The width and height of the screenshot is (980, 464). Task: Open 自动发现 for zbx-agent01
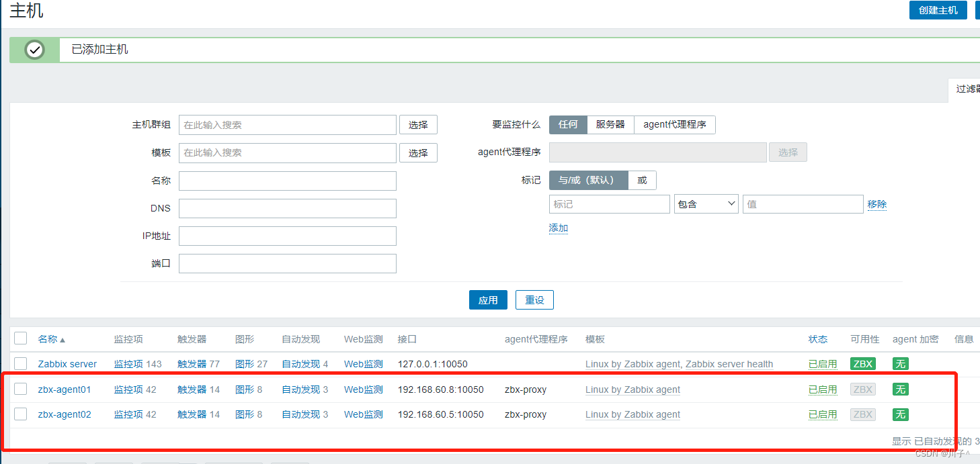[x=300, y=389]
